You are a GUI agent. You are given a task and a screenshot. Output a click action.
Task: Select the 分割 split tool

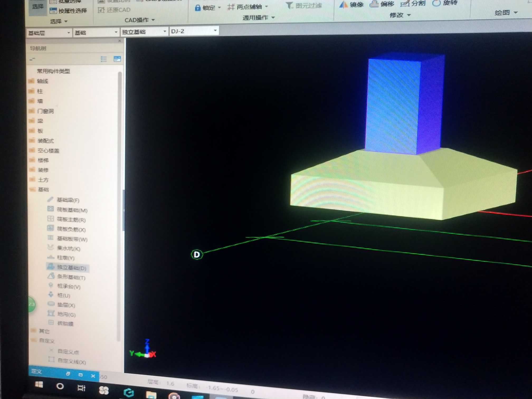[x=413, y=3]
